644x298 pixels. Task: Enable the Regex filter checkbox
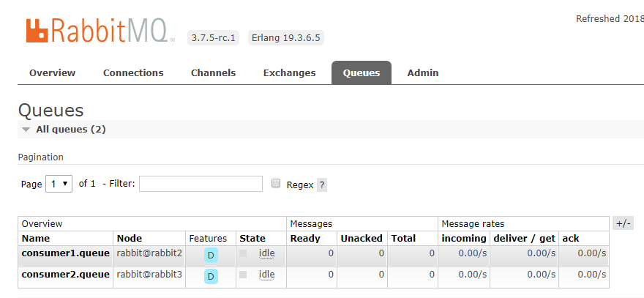point(276,184)
